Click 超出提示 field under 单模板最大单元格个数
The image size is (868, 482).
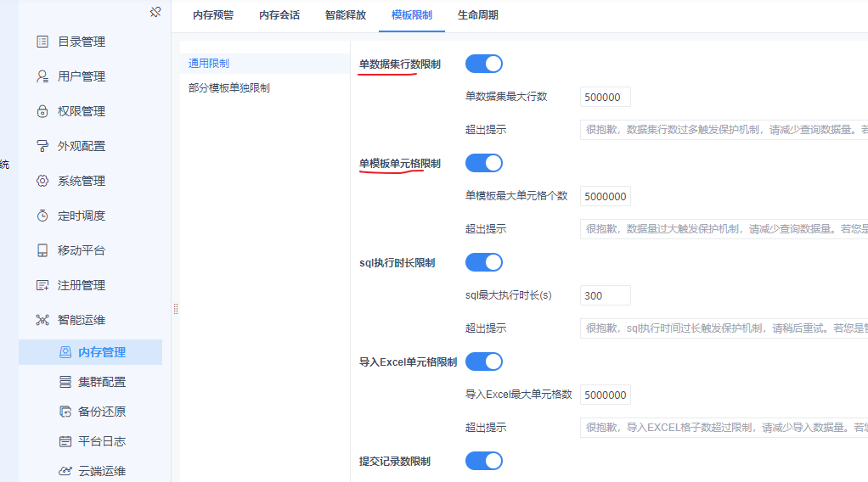[x=724, y=229]
